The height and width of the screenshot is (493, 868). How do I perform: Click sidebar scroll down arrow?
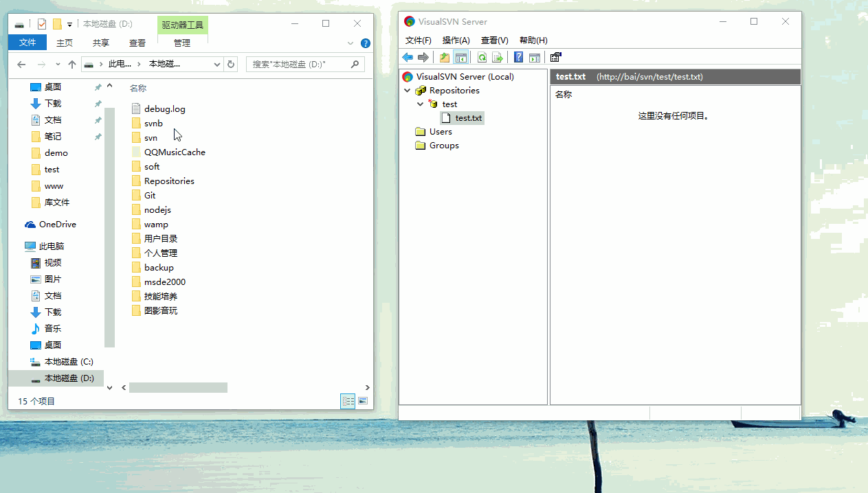click(109, 388)
